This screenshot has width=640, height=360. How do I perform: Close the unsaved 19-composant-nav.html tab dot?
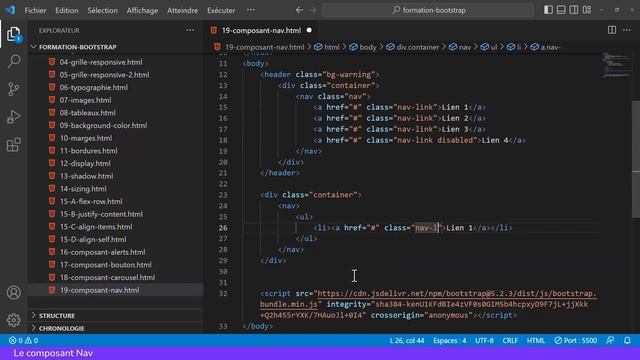[309, 30]
